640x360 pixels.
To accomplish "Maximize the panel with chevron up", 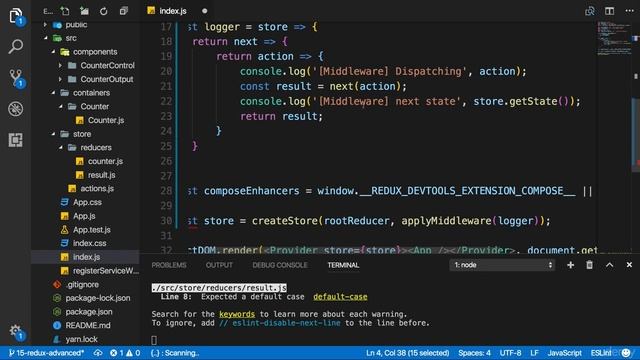I will [x=609, y=265].
